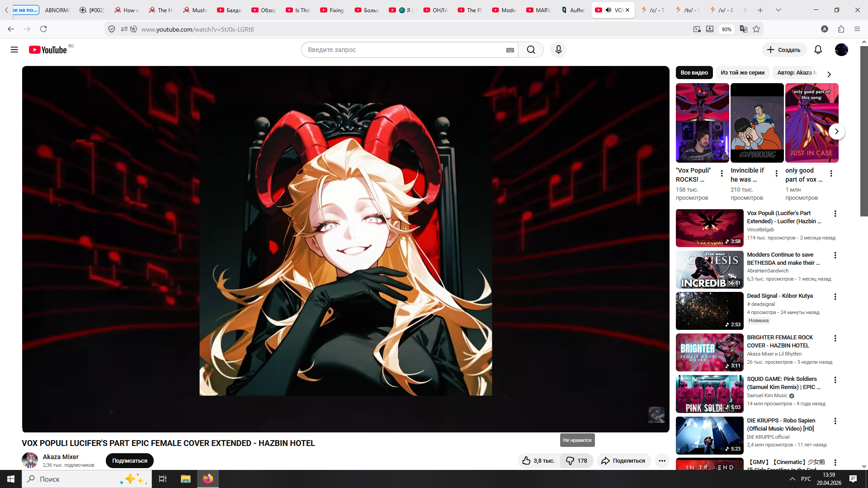Open options for 'only good part of vox' short
The height and width of the screenshot is (488, 868).
831,174
